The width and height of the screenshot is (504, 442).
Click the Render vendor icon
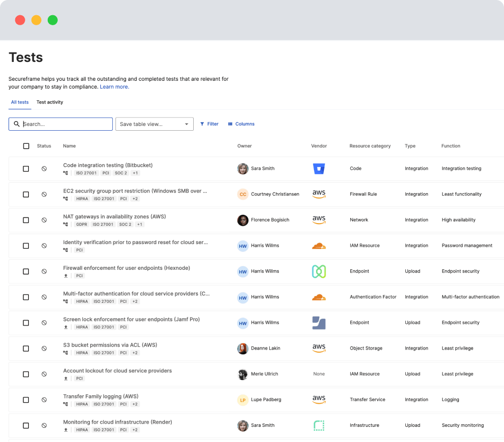pos(319,425)
